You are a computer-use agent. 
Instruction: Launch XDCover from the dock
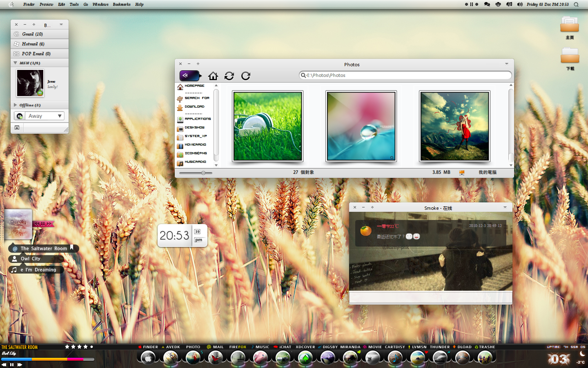point(305,358)
